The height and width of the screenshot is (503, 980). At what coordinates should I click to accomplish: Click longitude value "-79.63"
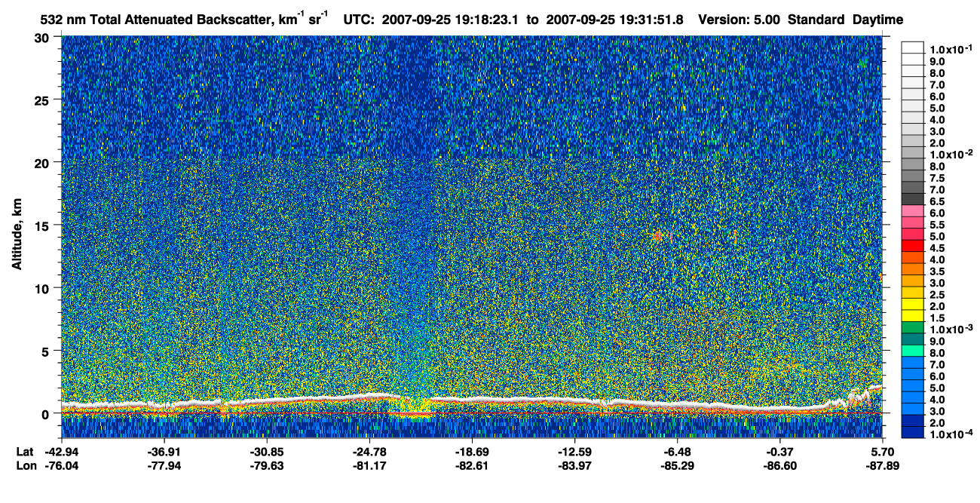pos(267,465)
